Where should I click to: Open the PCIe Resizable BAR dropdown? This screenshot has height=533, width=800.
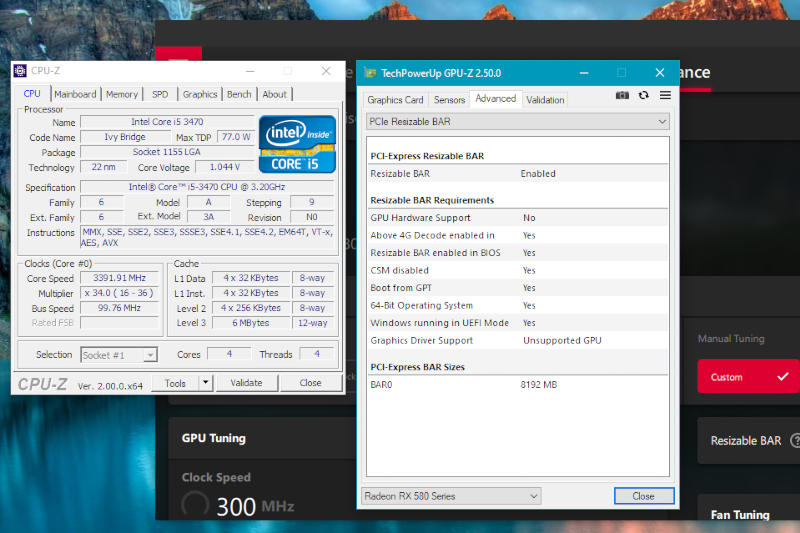(517, 121)
